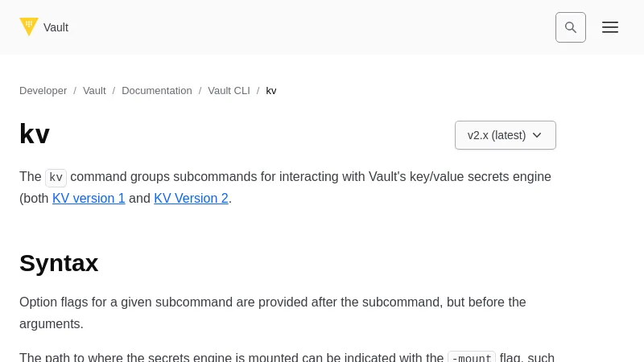The width and height of the screenshot is (644, 362).
Task: Follow the KV version 1 link
Action: tap(89, 199)
